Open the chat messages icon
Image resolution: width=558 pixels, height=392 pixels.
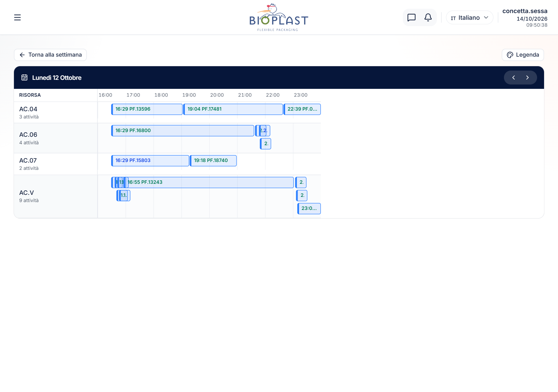(x=411, y=17)
